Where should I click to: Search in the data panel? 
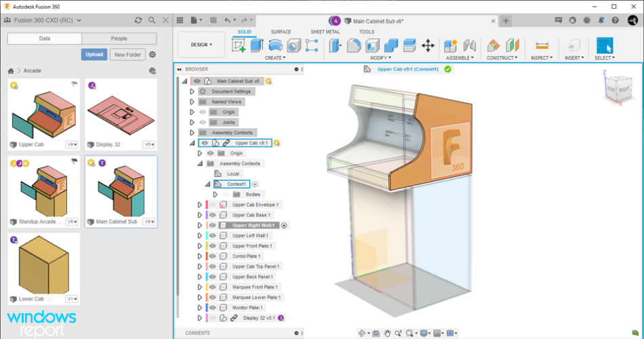coord(152,20)
